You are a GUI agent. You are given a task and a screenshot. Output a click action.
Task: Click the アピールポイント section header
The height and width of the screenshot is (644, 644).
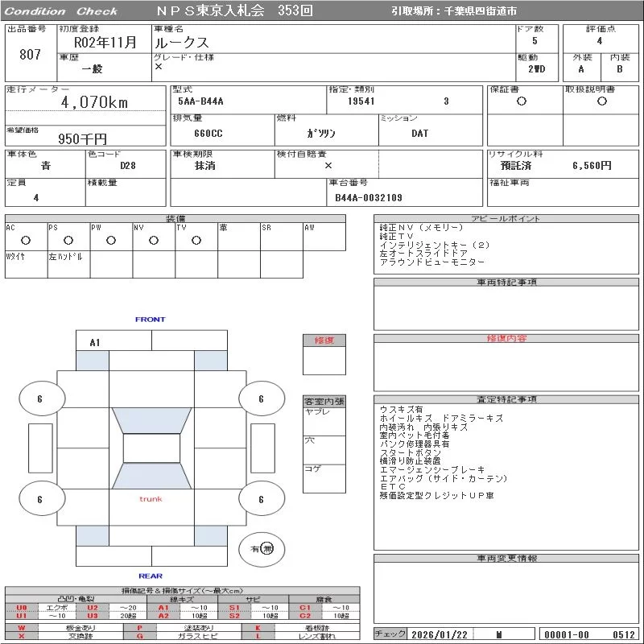[x=506, y=219]
